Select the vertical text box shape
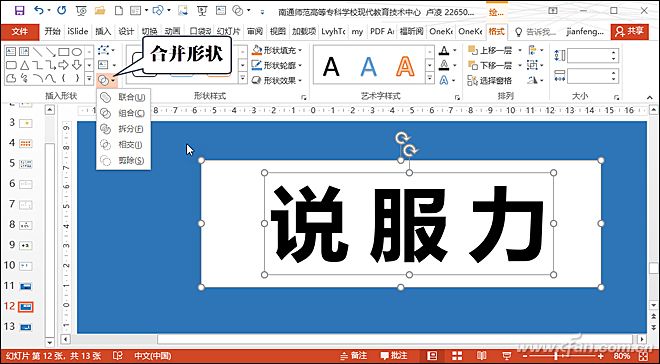The height and width of the screenshot is (364, 660). pyautogui.click(x=24, y=52)
